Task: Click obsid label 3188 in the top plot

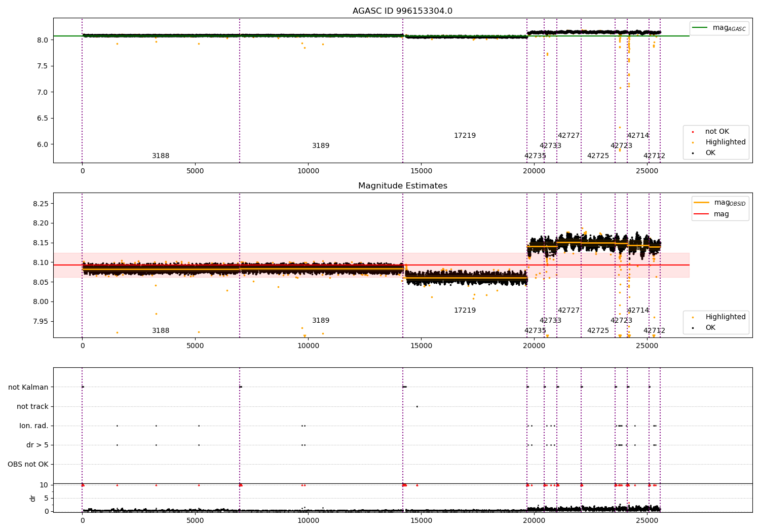Action: click(161, 156)
